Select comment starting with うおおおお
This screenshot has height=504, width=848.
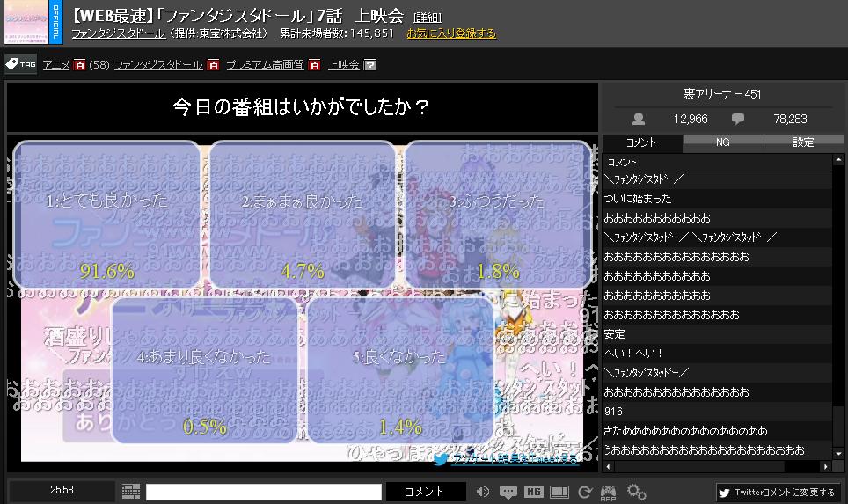tap(717, 450)
